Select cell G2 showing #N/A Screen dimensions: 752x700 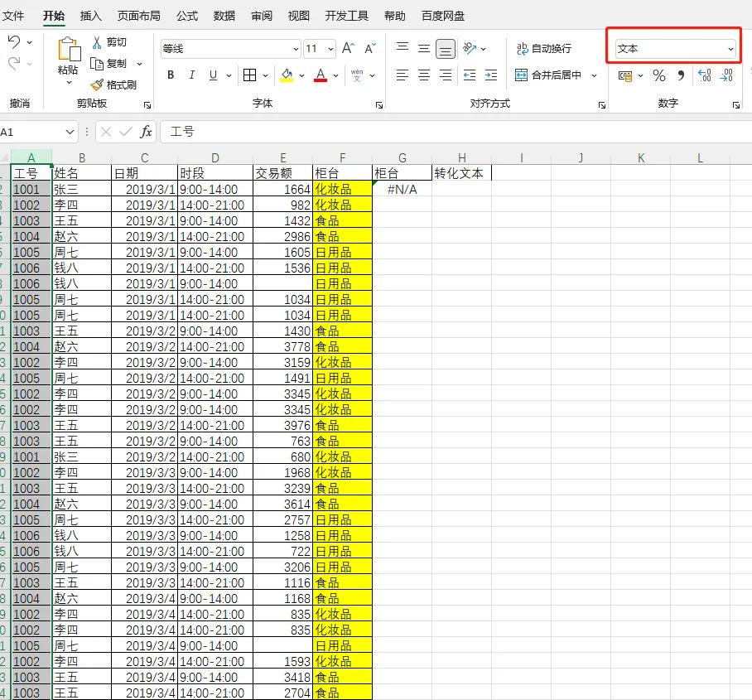(402, 189)
